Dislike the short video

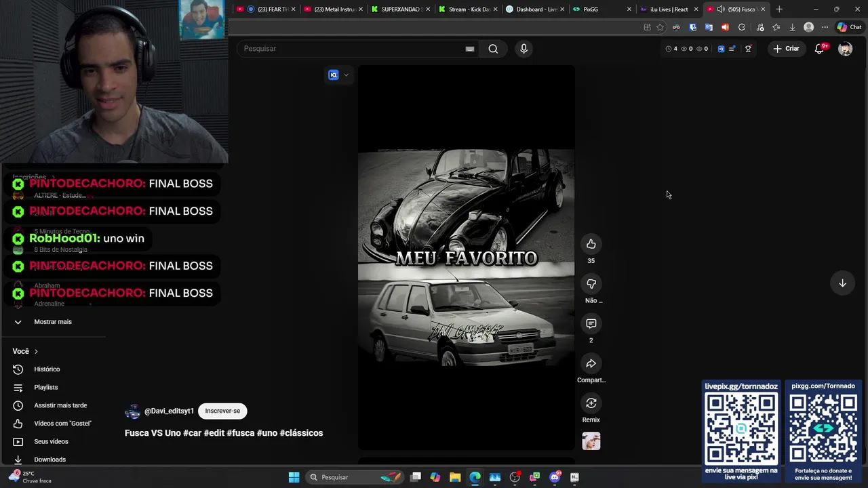point(591,284)
